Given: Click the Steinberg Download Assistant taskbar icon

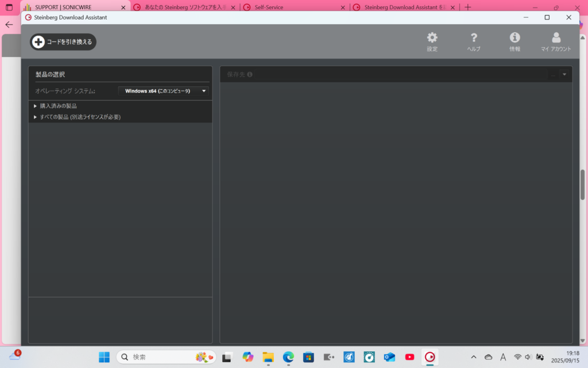Looking at the screenshot, I should 430,357.
